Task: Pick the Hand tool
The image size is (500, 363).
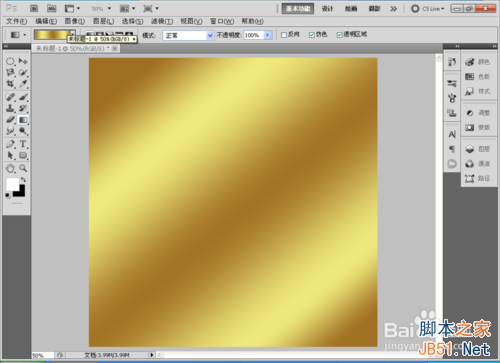Action: tap(10, 168)
